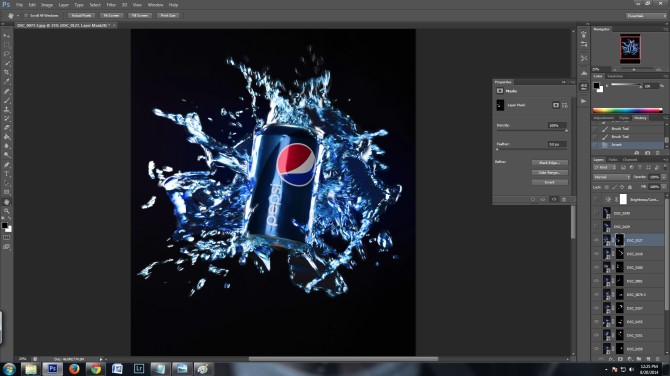Toggle Quick Mask mode at toolbox bottom
This screenshot has width=670, height=376.
click(6, 238)
